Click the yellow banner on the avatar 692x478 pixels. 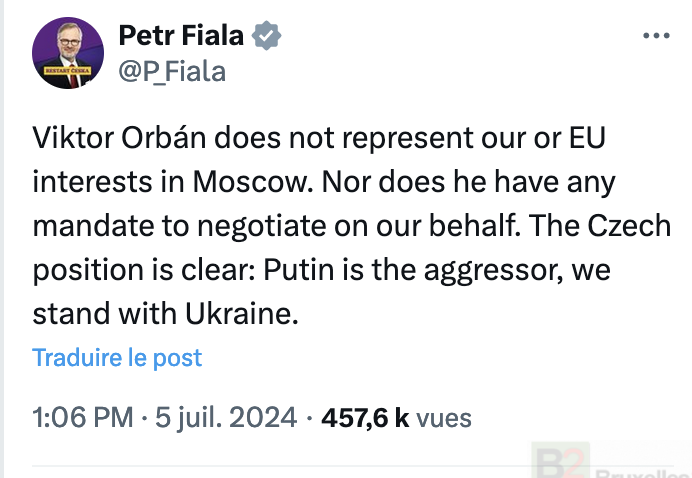click(68, 71)
